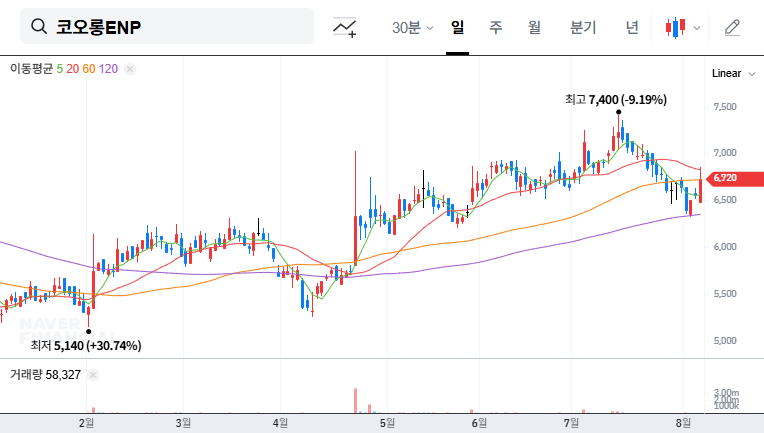The height and width of the screenshot is (433, 764).
Task: Click the 7월 date axis label
Action: (x=571, y=423)
